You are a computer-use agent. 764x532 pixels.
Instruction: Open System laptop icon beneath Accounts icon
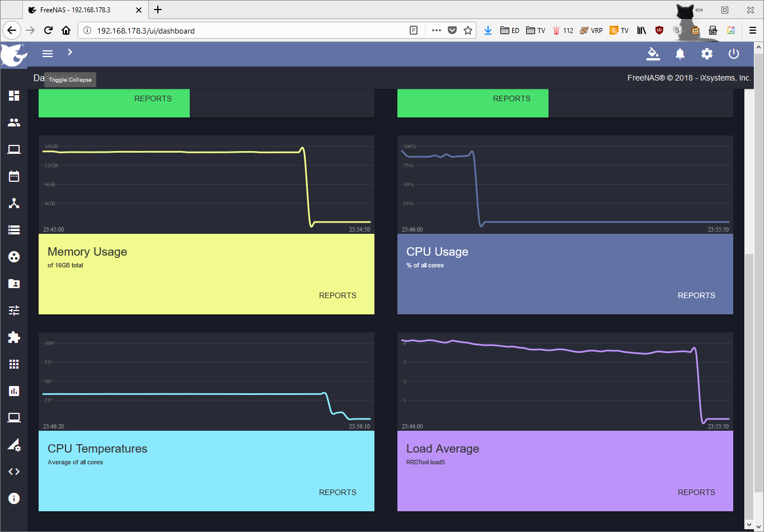tap(14, 149)
